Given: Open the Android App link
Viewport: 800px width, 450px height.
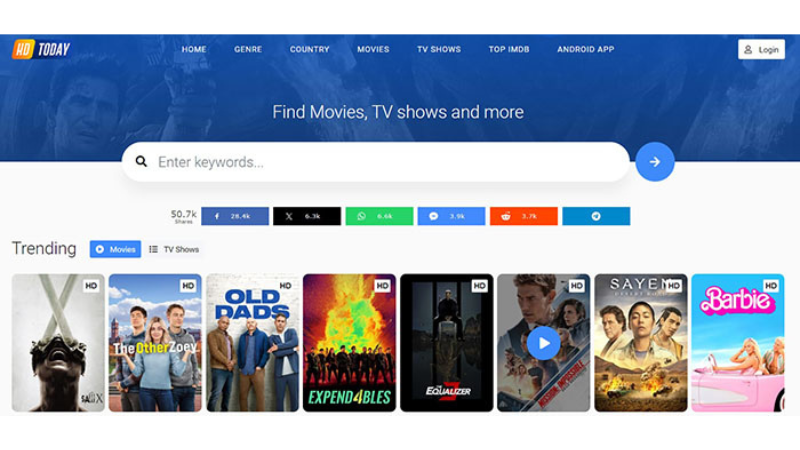Looking at the screenshot, I should coord(586,49).
